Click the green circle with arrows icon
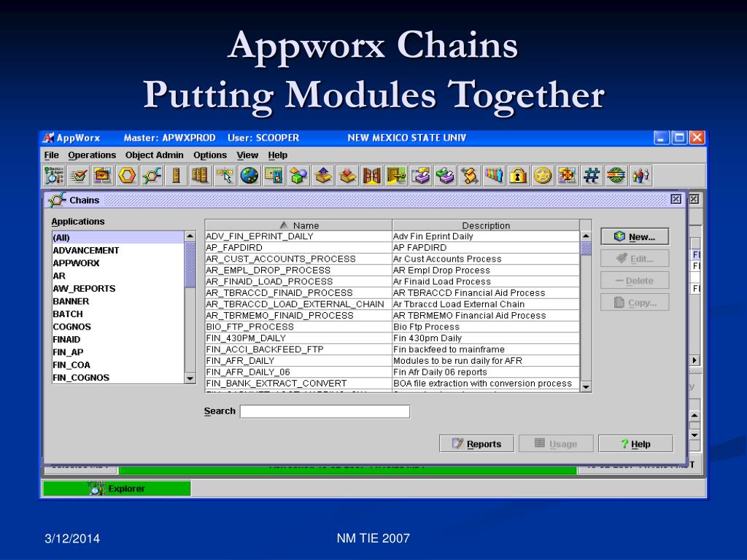This screenshot has height=560, width=747. coord(616,176)
